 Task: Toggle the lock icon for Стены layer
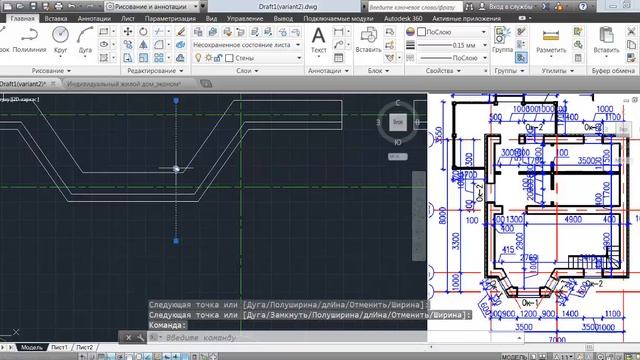pos(218,58)
